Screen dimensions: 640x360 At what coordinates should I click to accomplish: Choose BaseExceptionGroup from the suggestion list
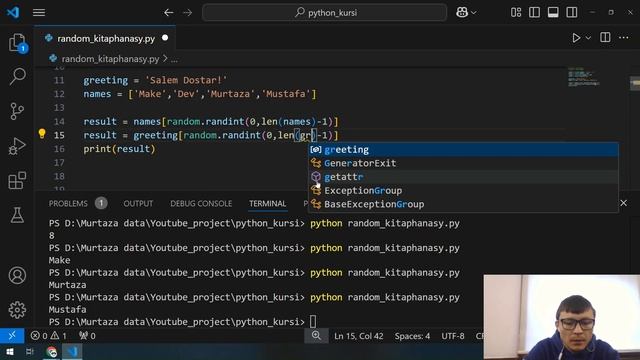click(x=463, y=204)
